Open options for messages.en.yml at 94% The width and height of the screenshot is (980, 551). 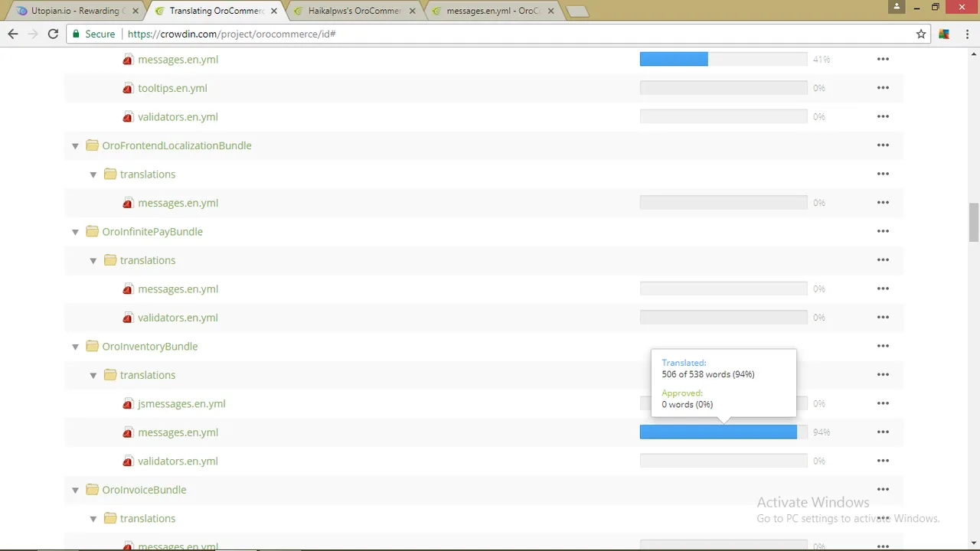(x=883, y=432)
